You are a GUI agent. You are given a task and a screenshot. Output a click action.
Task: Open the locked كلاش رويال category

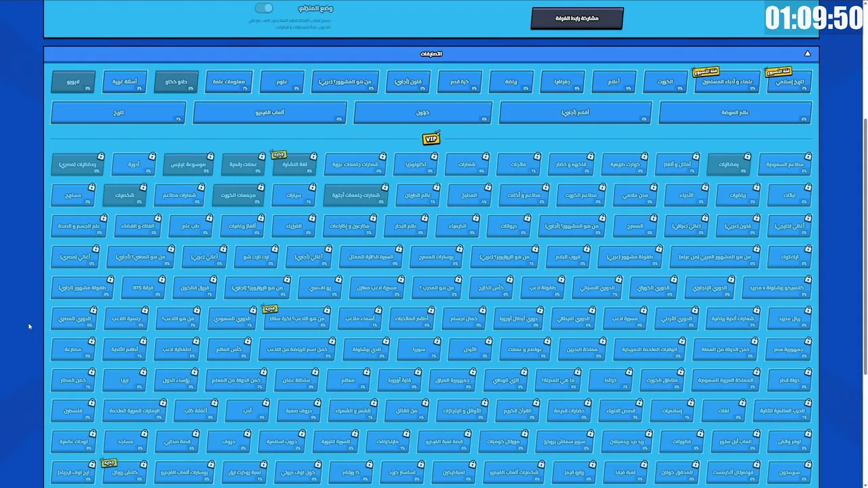tap(125, 472)
